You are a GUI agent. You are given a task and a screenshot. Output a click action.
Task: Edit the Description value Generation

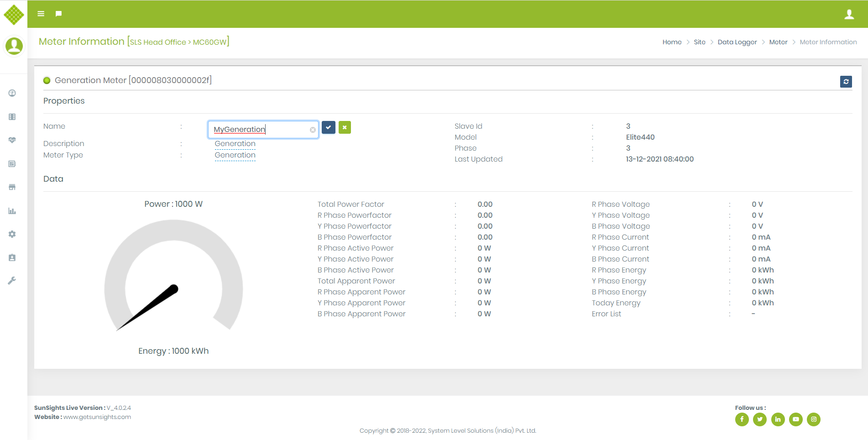(235, 144)
